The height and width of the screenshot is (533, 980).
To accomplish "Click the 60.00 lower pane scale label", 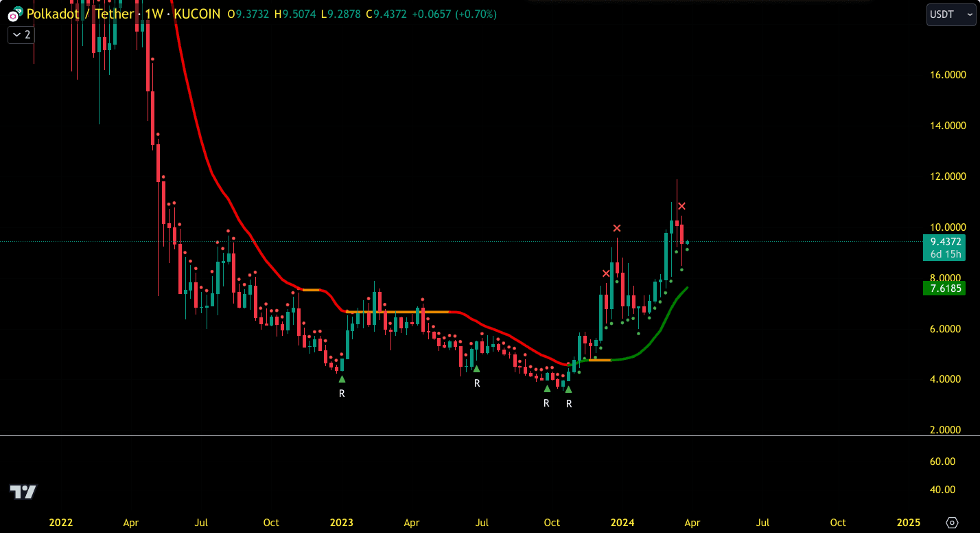I will point(942,462).
